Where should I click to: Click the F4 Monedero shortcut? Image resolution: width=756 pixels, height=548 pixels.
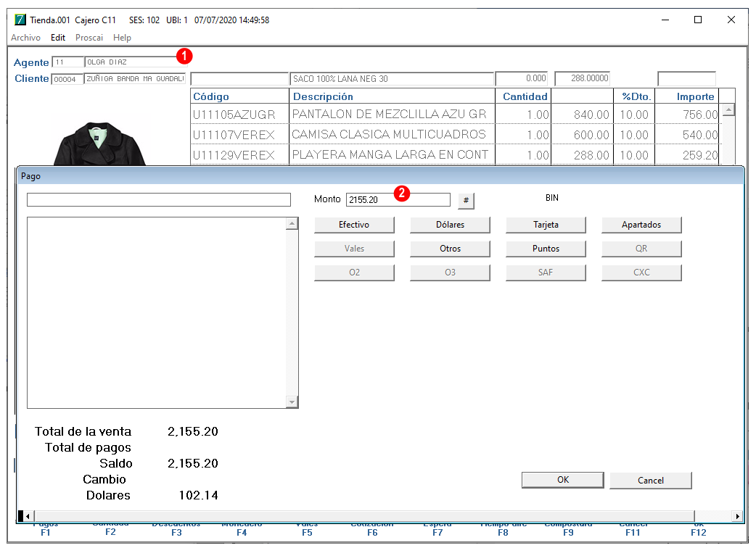(x=242, y=530)
